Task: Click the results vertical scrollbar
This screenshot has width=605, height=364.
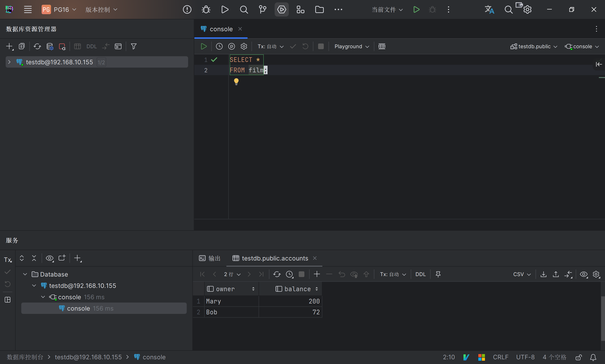Action: point(603,318)
